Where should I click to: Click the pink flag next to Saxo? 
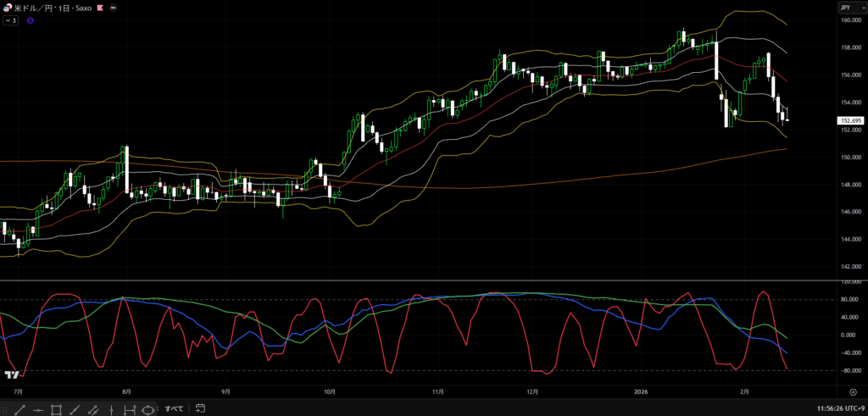(x=100, y=8)
